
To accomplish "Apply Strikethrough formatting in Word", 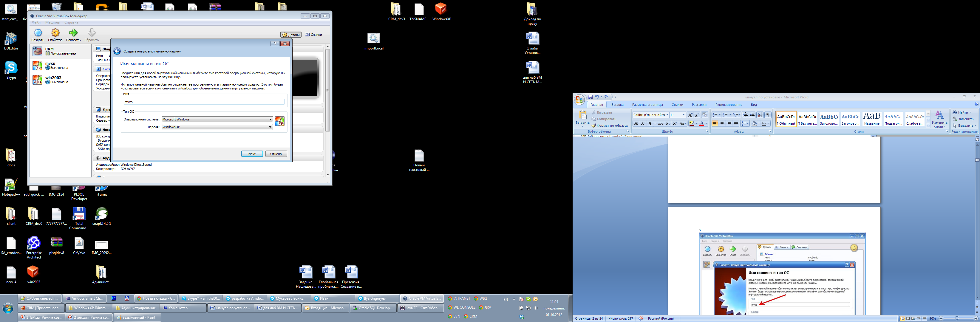I will tap(660, 123).
